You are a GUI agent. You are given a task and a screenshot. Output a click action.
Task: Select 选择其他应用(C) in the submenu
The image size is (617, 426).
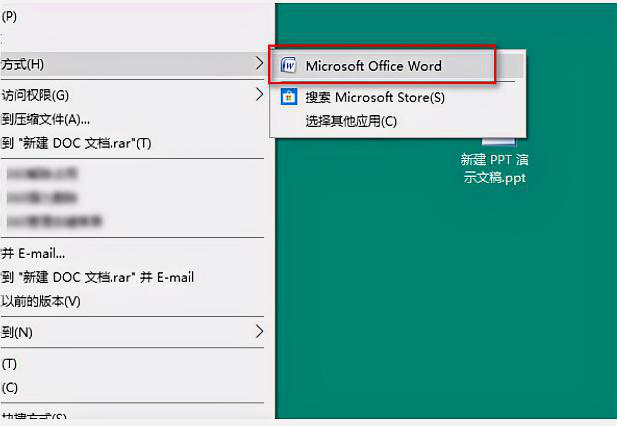[x=350, y=121]
